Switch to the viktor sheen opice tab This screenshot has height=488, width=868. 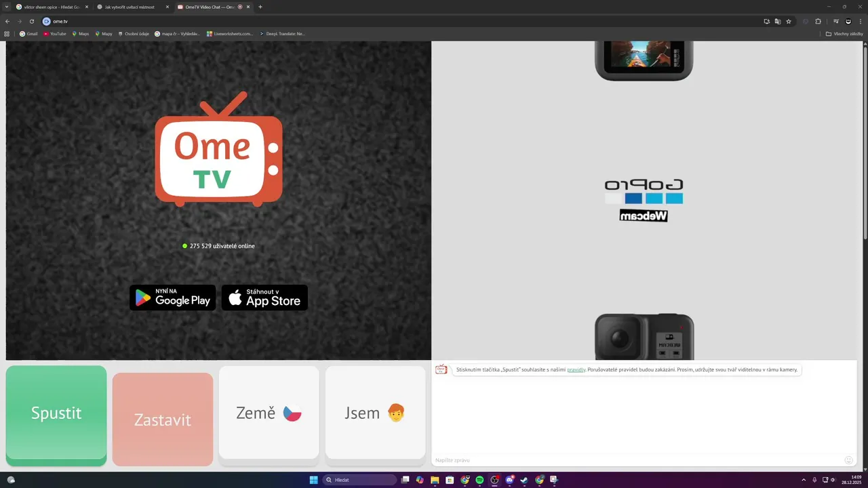click(x=52, y=7)
